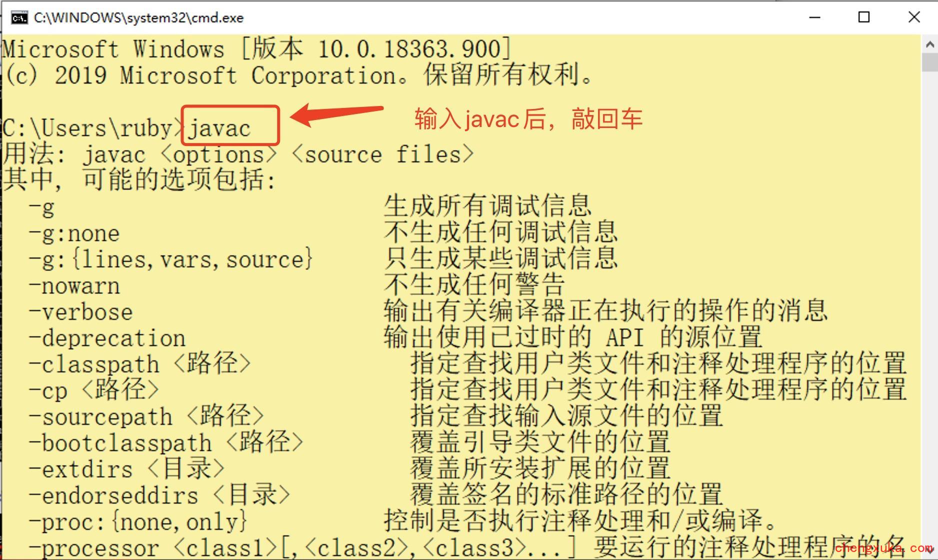Click description 输出有关编译器正在执行的操作的消息
The image size is (938, 560).
point(605,311)
